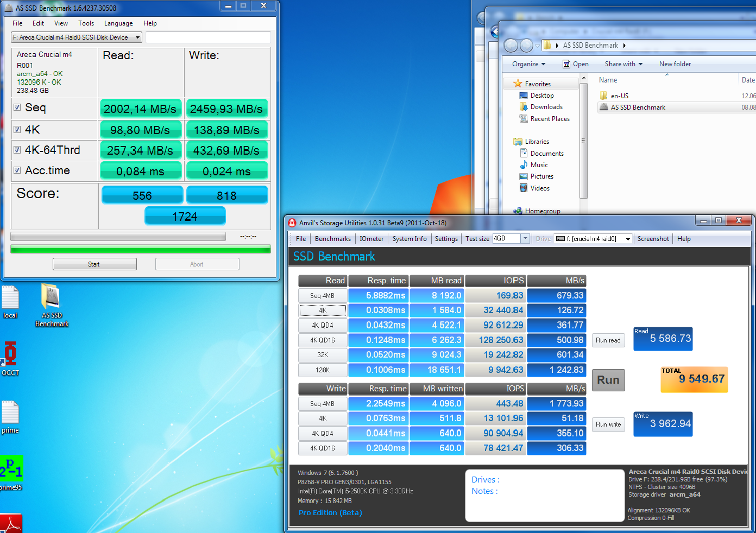Open Anvil System Info menu
The image size is (756, 533).
click(x=409, y=239)
